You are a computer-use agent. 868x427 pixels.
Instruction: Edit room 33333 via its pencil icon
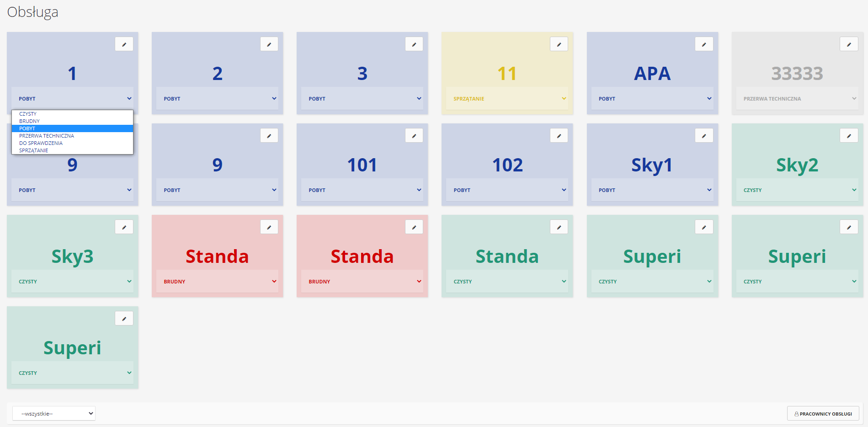coord(849,44)
